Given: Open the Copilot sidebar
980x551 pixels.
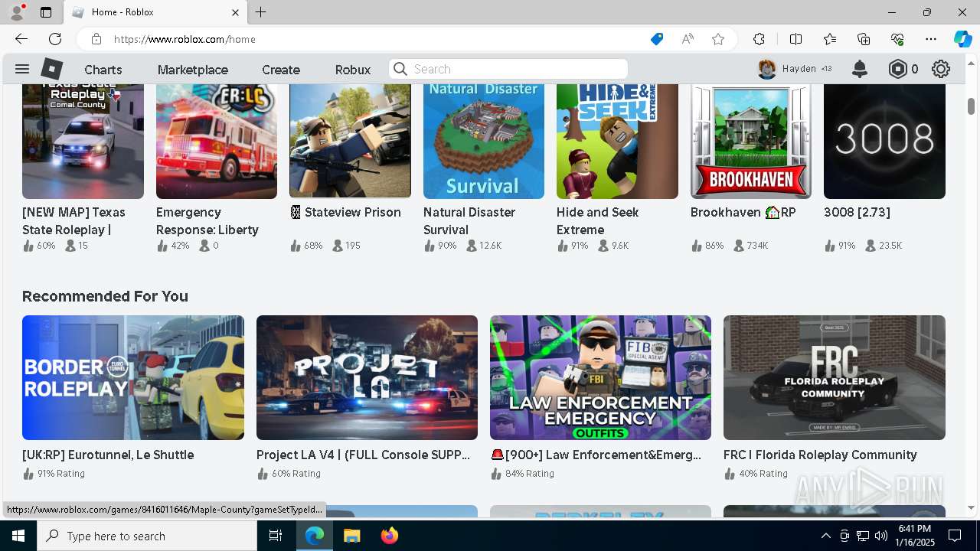Looking at the screenshot, I should point(962,39).
